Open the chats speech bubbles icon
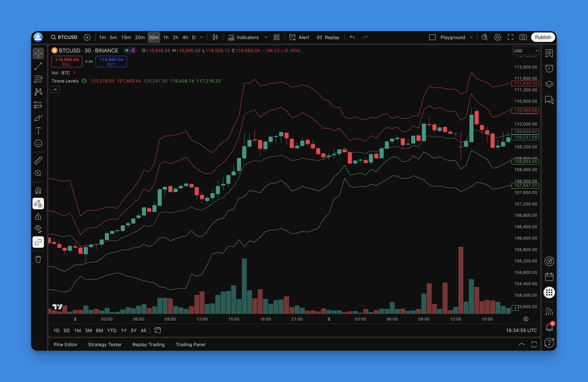The height and width of the screenshot is (382, 588). 549,100
